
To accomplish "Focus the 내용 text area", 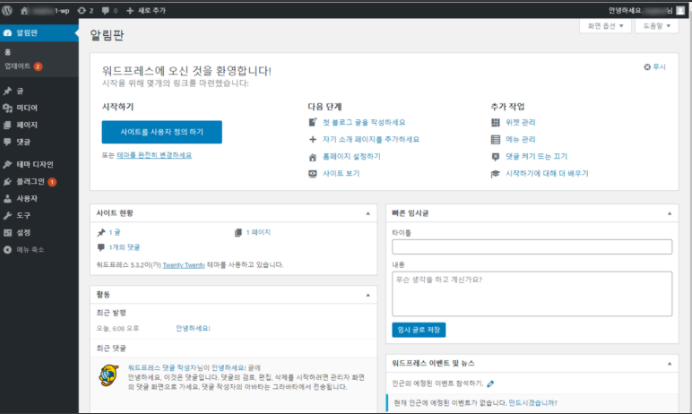I will pyautogui.click(x=532, y=294).
